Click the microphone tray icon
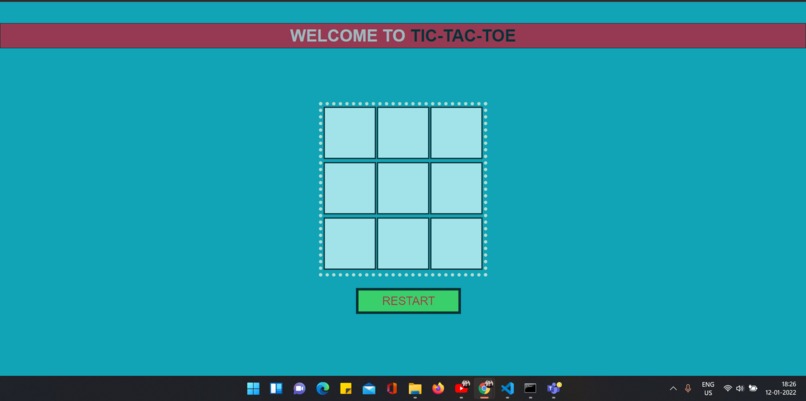 point(688,389)
